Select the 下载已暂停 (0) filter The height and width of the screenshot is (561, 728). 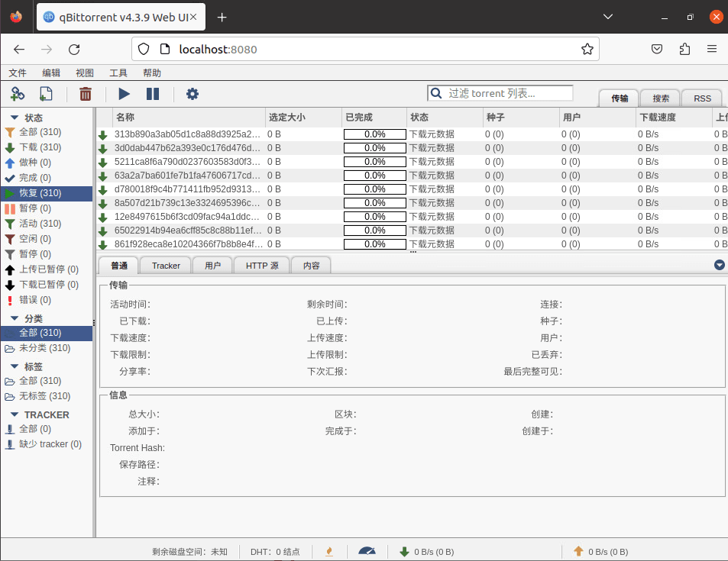[x=47, y=285]
